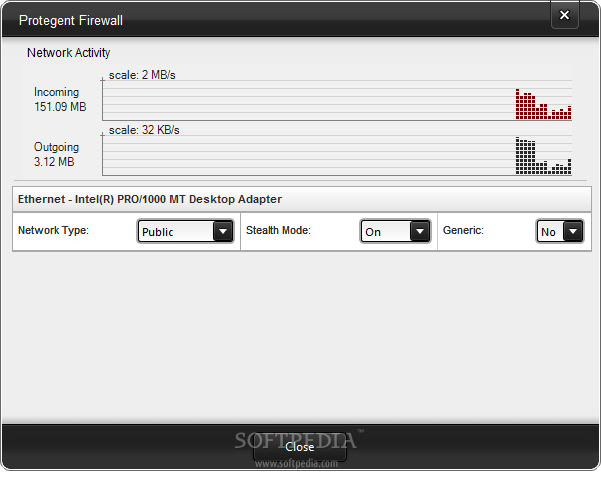Select the Ethernet Intel PRO/1000 MT adapter header
The width and height of the screenshot is (601, 482).
pyautogui.click(x=302, y=199)
